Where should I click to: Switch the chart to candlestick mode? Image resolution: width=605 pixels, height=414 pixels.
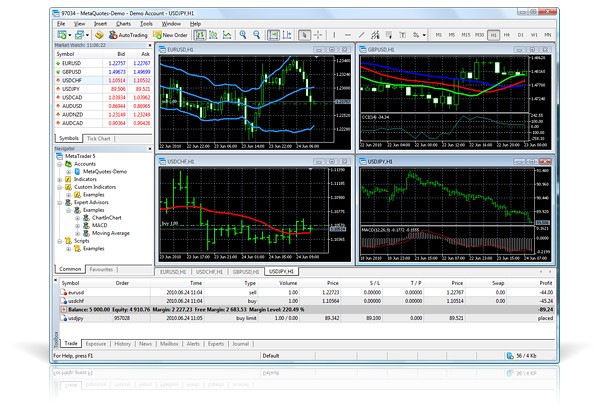click(213, 35)
